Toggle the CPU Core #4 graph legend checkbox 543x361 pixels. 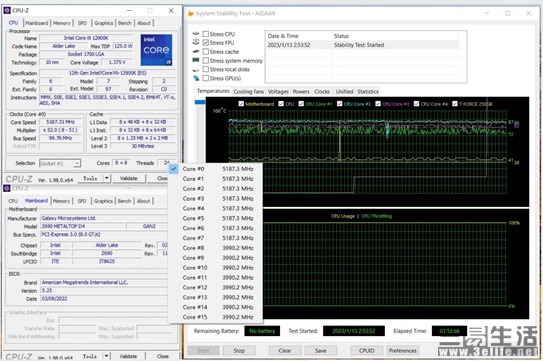pyautogui.click(x=417, y=104)
